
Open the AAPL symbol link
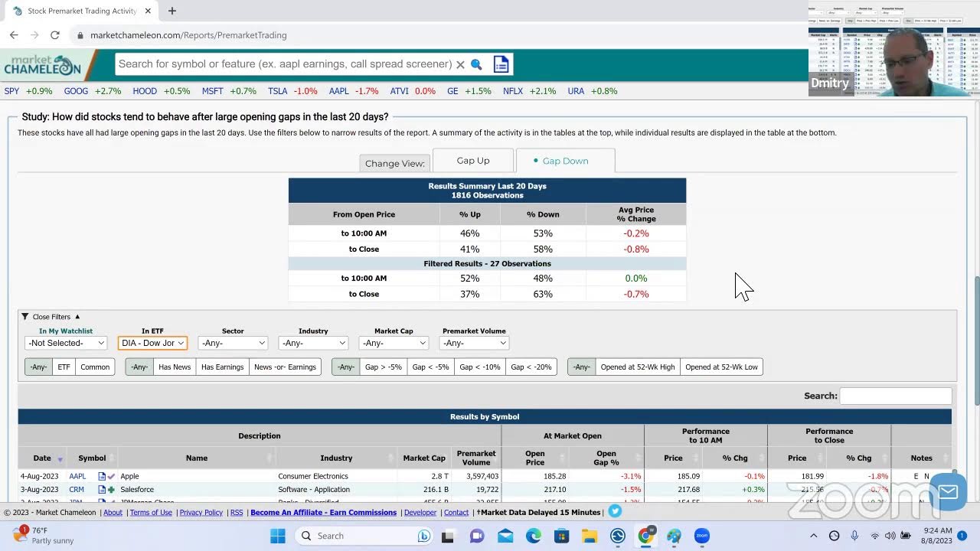point(77,476)
